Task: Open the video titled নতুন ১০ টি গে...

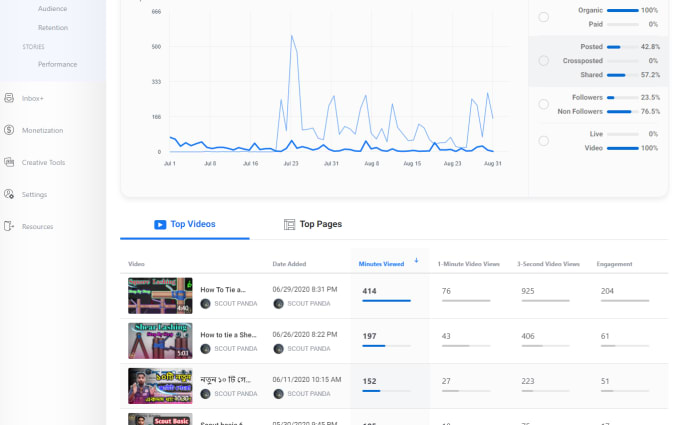Action: [226, 380]
